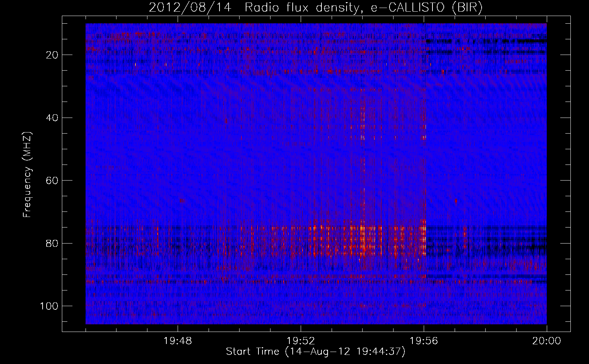589x364 pixels.
Task: Click the 'Frequency (MHZ)' y-axis label
Action: [27, 175]
